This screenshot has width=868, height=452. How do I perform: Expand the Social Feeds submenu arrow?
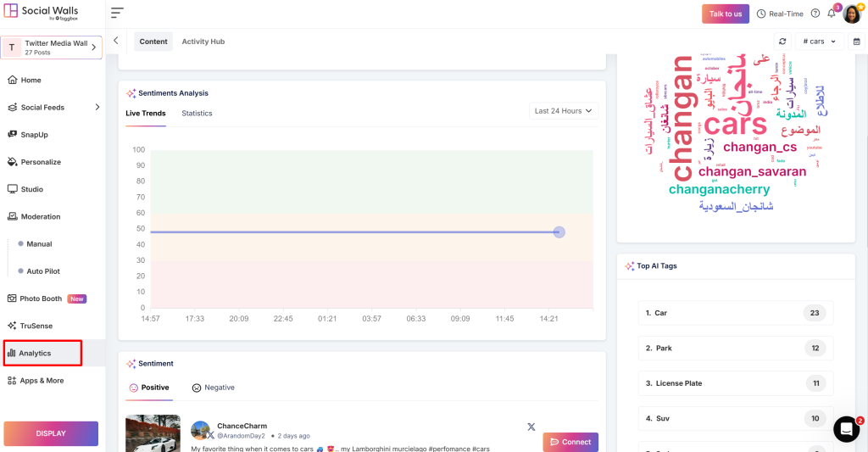(97, 107)
